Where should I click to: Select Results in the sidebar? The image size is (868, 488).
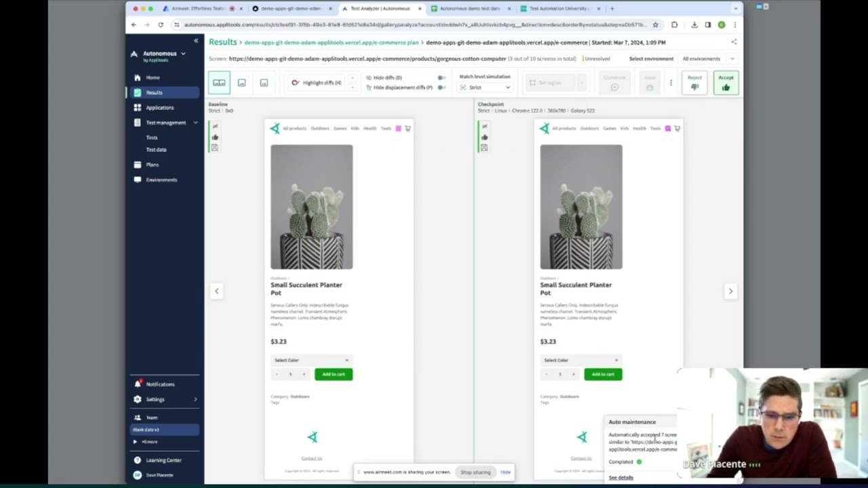[163, 92]
